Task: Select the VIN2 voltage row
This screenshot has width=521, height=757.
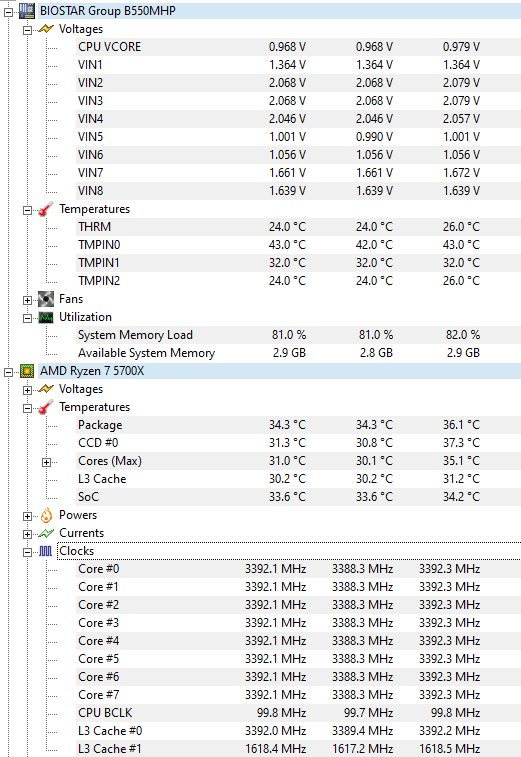Action: coord(298,83)
